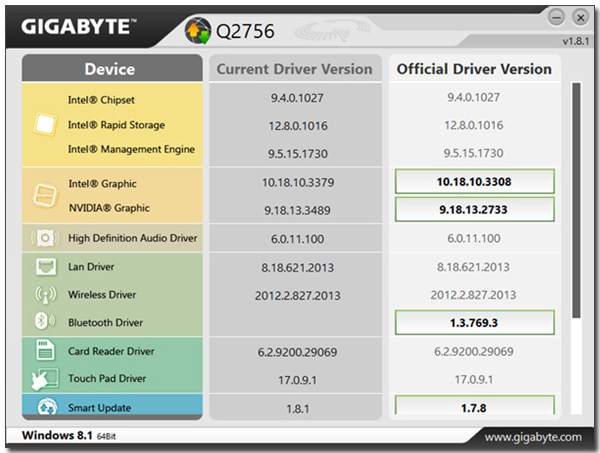Update Intel Graphic to 10.18.10.3308
The height and width of the screenshot is (453, 600).
(x=474, y=181)
